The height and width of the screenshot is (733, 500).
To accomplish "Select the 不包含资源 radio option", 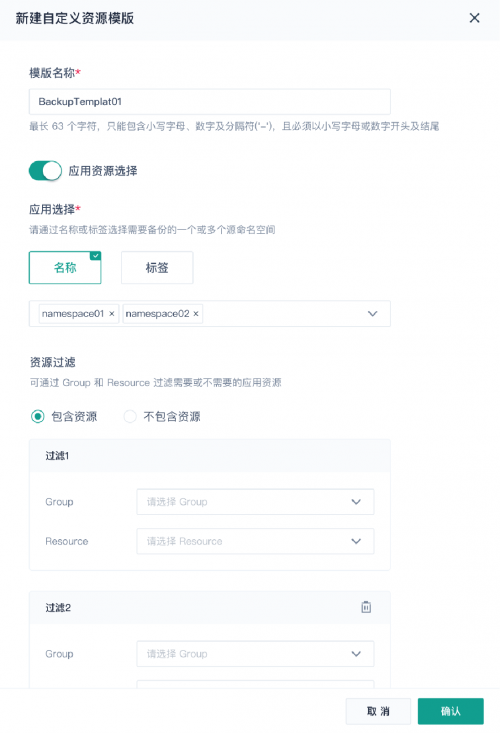I will (129, 416).
